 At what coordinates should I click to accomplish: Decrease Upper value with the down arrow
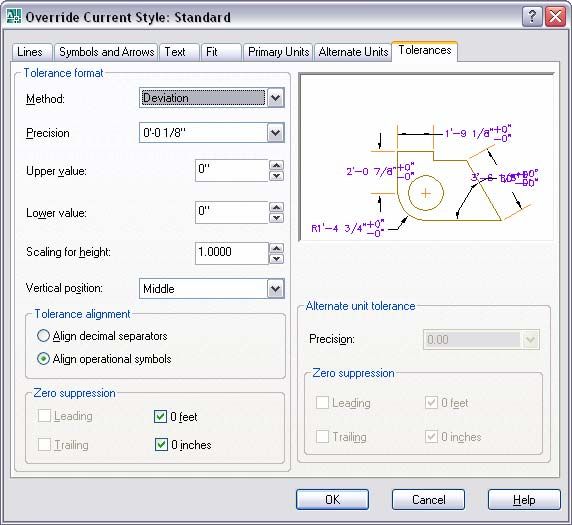point(277,176)
